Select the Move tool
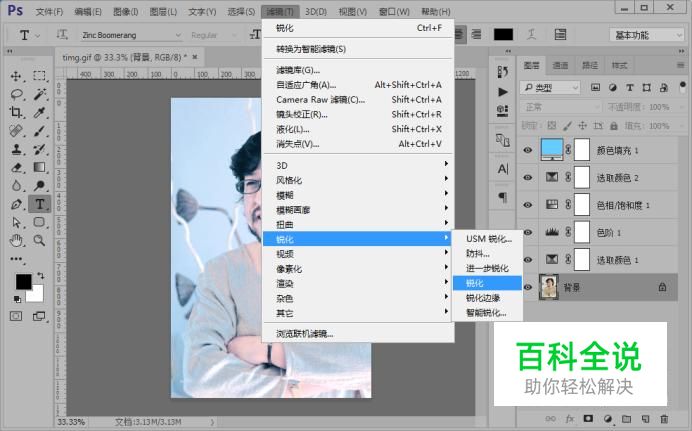 coord(16,76)
